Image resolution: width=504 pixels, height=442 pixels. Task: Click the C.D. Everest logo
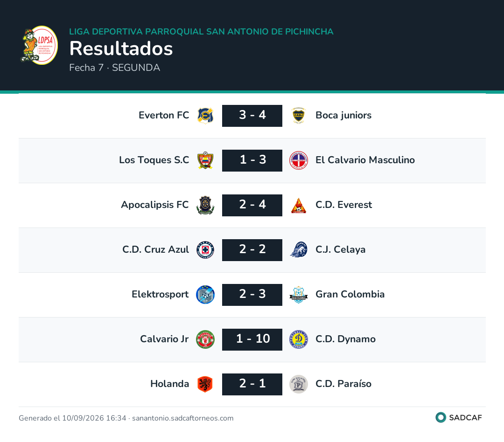point(299,205)
